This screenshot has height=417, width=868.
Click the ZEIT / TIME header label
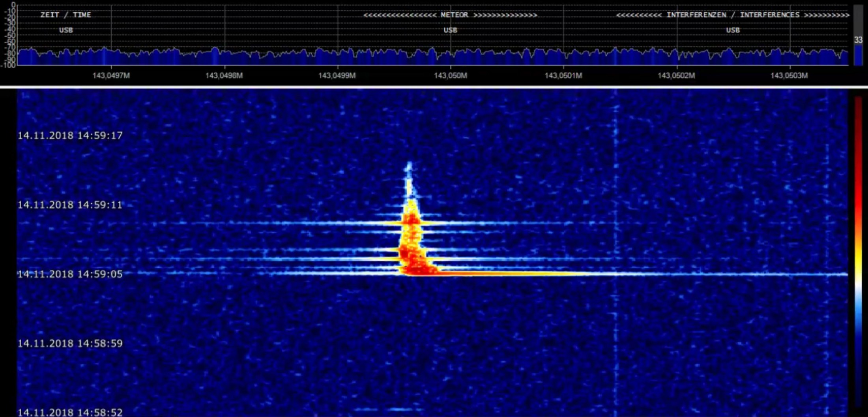[65, 15]
